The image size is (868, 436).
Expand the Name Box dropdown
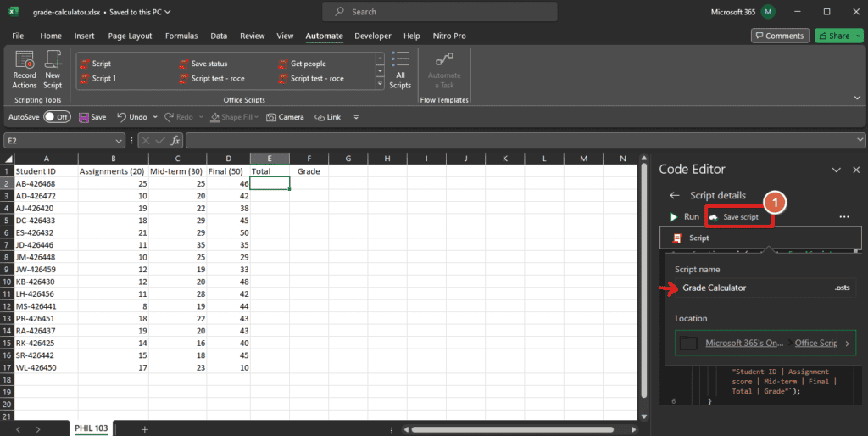119,141
